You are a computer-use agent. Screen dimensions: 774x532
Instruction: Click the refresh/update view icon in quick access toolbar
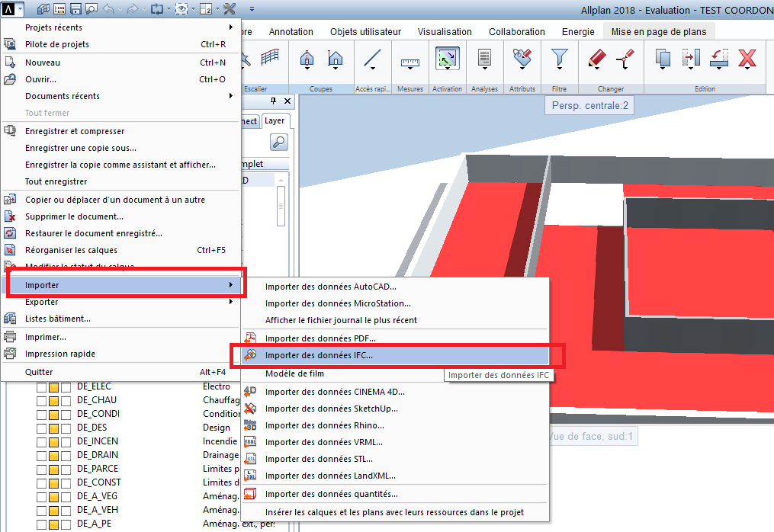pos(157,8)
